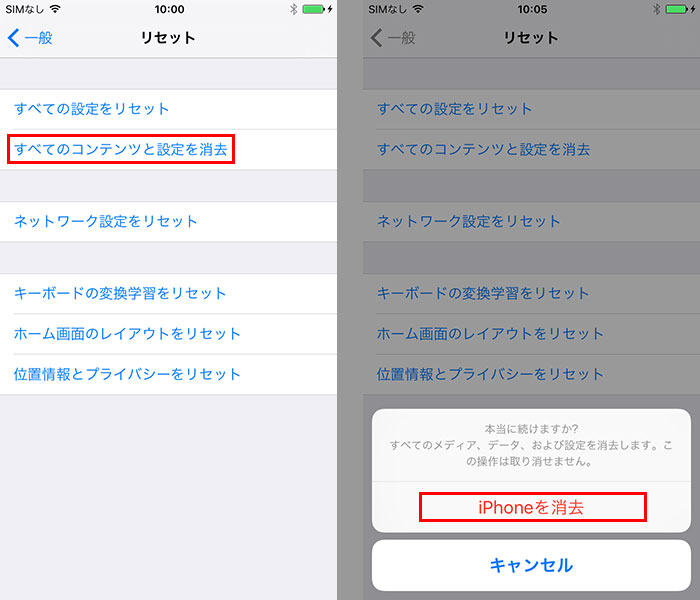This screenshot has height=600, width=700.
Task: Tap キーボードの変換学習をリセット on left screen
Action: pos(168,294)
